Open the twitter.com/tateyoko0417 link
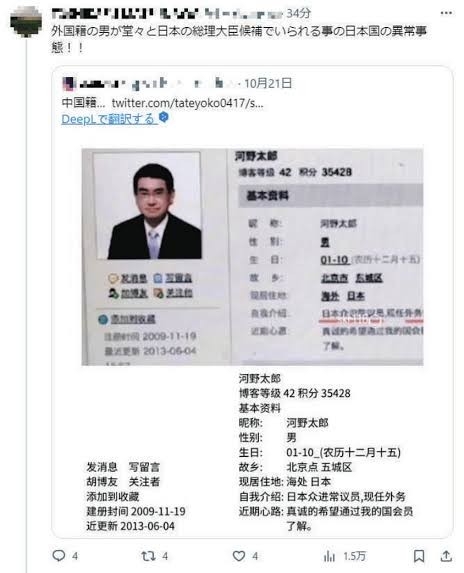Screen dimensions: 464x573 [187, 103]
